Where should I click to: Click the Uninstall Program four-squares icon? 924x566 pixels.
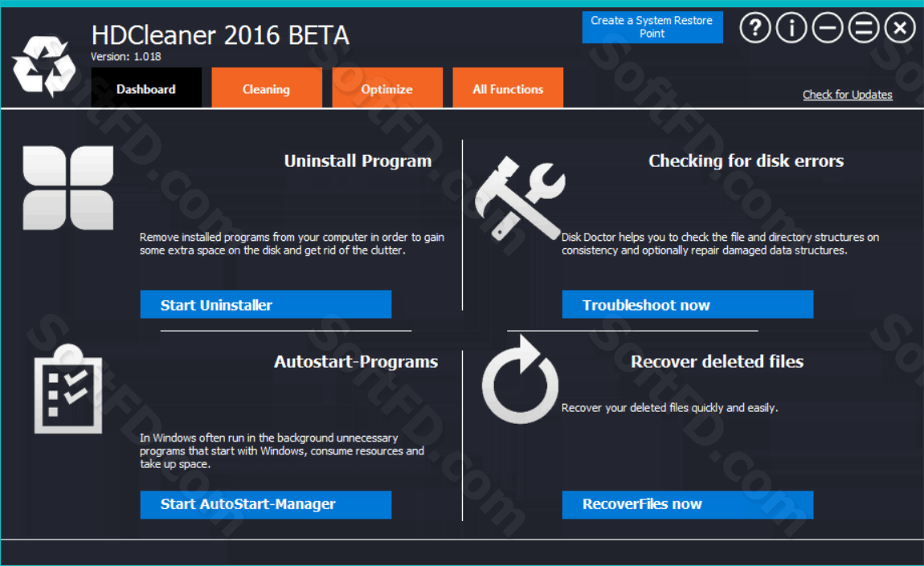(67, 188)
